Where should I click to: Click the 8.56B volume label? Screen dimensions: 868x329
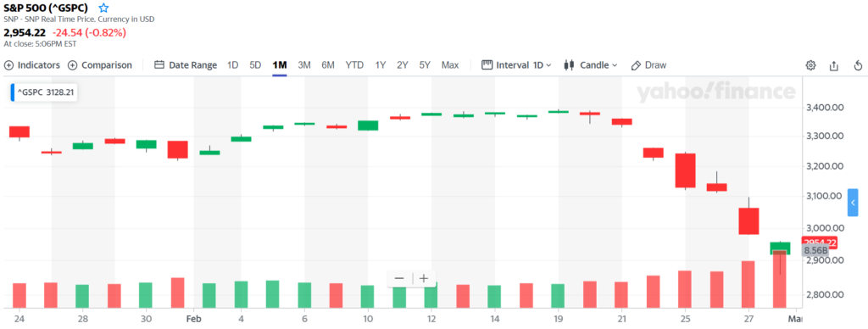pyautogui.click(x=816, y=250)
